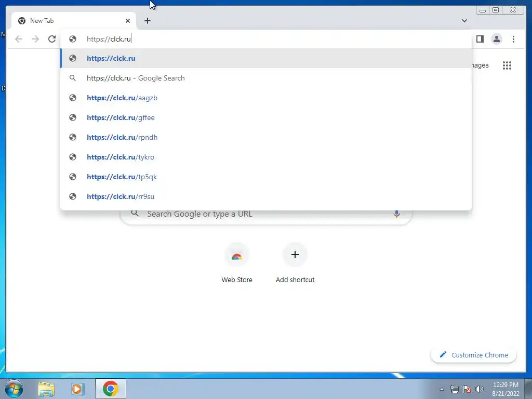Viewport: 532px width, 399px height.
Task: Click the globe icon in the address bar
Action: (x=73, y=39)
